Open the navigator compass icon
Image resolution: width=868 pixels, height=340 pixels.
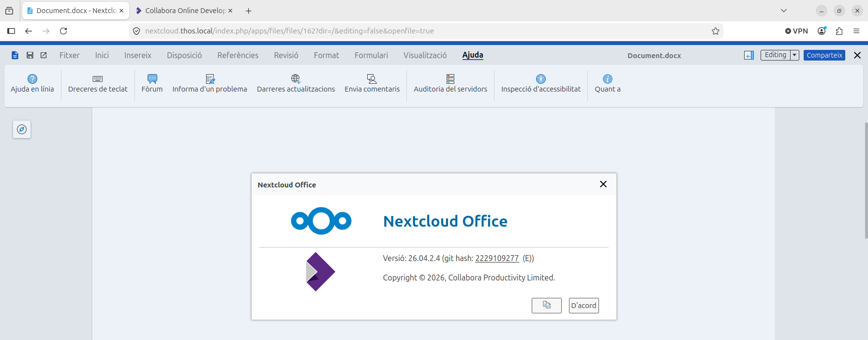pyautogui.click(x=22, y=129)
